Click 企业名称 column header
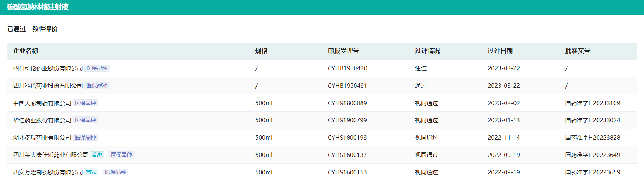The image size is (644, 184). [x=26, y=51]
